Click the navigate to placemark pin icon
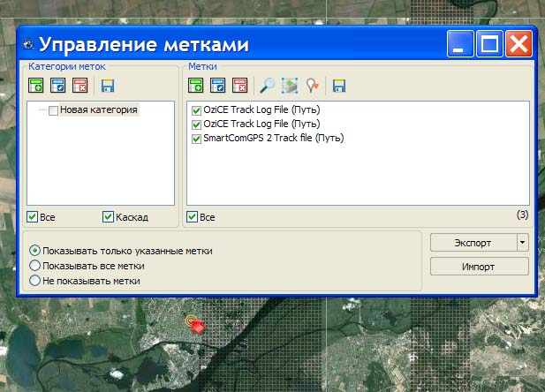 click(312, 86)
